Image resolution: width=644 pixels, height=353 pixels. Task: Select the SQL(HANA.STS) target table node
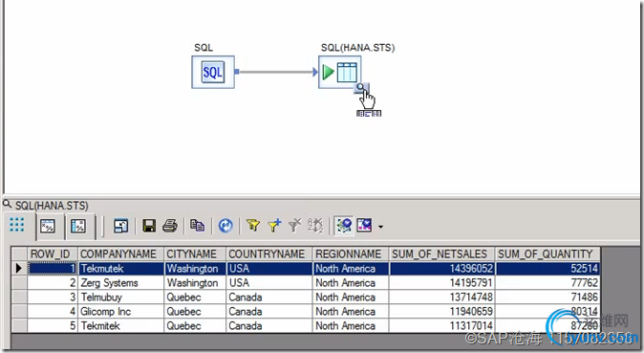click(339, 73)
